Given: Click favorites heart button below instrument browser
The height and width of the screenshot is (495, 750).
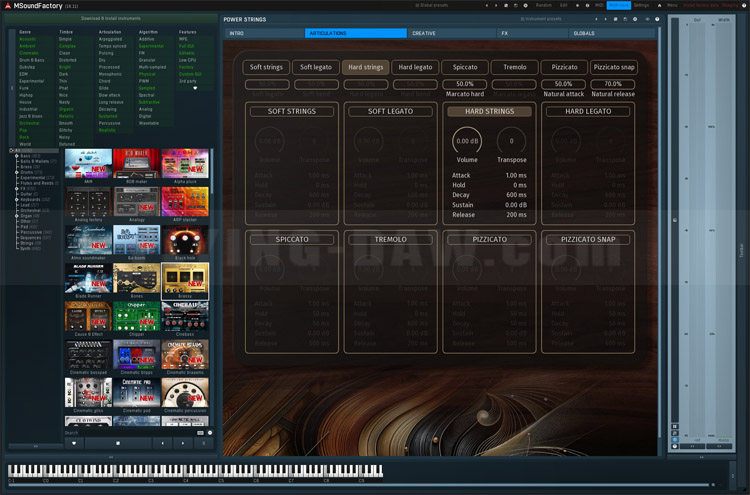Looking at the screenshot, I should pyautogui.click(x=74, y=443).
